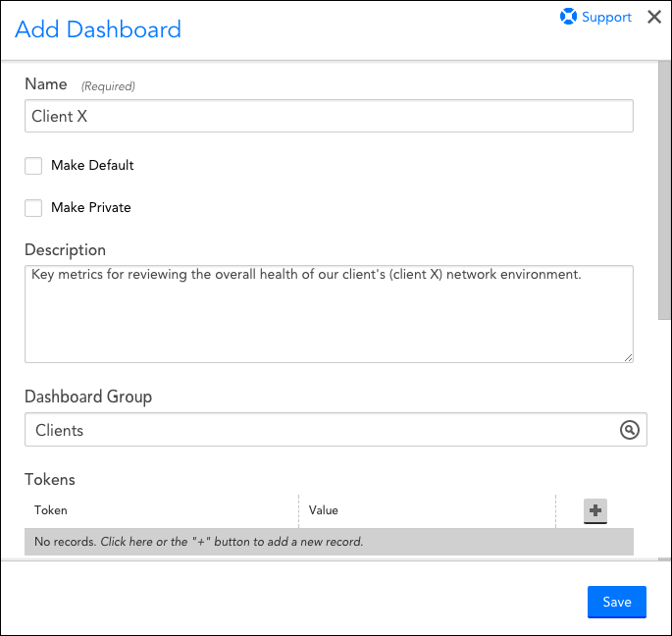Click the No records row to add a record
The width and height of the screenshot is (672, 636).
coord(329,542)
